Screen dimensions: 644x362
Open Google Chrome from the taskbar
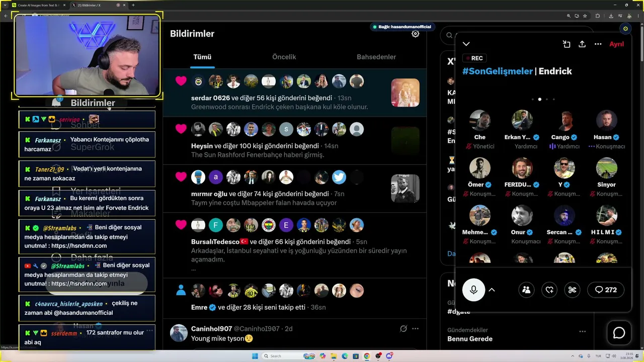pos(367,356)
